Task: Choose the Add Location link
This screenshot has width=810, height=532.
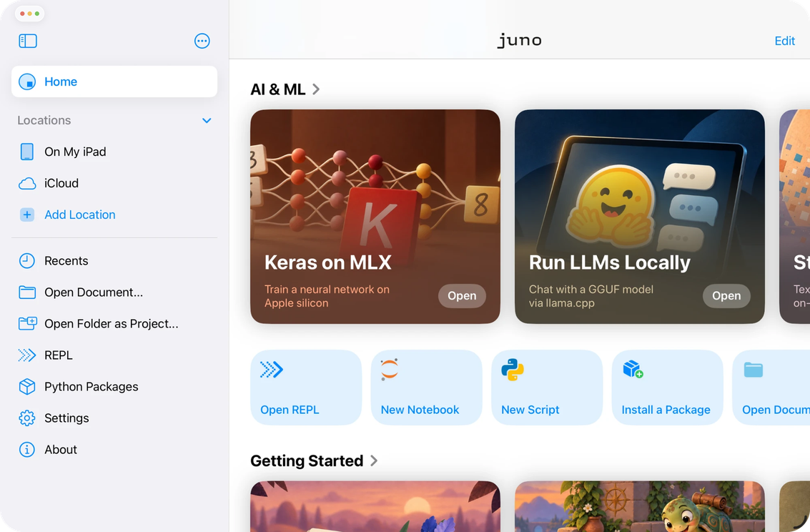Action: pos(79,215)
